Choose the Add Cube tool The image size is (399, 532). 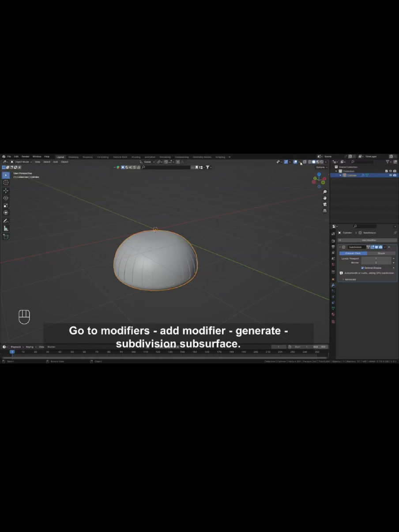(x=6, y=237)
